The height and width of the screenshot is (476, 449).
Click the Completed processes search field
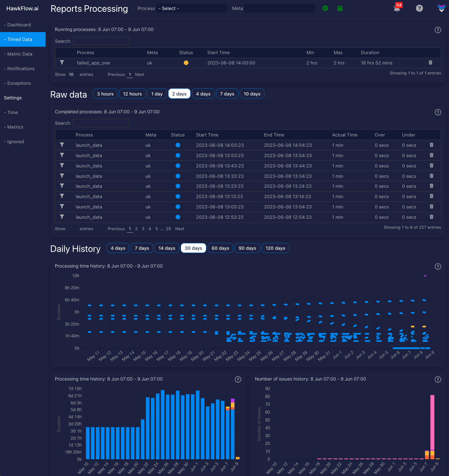click(x=101, y=123)
